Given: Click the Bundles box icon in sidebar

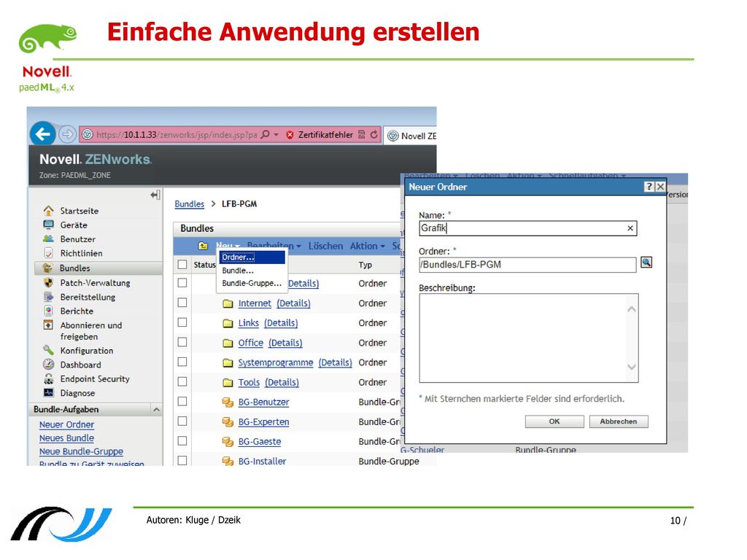Looking at the screenshot, I should point(47,268).
